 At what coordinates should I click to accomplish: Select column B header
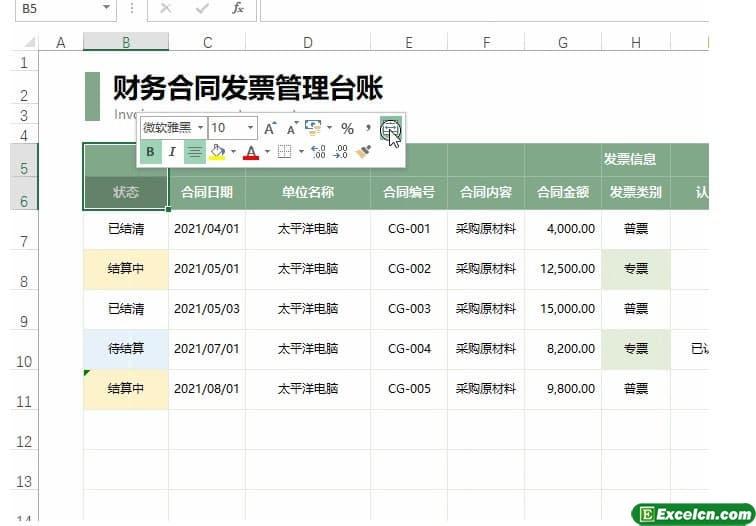(x=126, y=42)
